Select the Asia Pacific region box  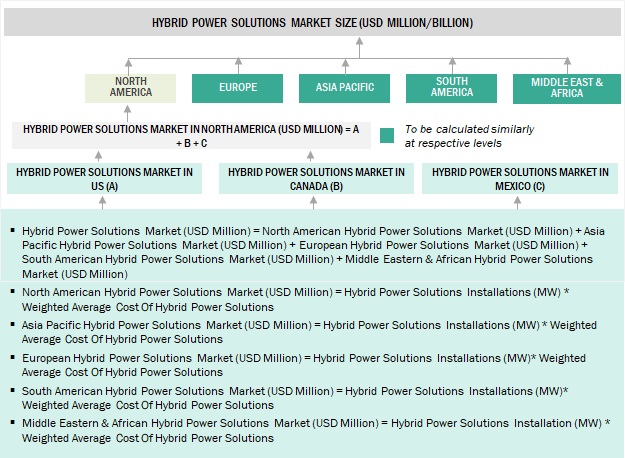(x=344, y=87)
